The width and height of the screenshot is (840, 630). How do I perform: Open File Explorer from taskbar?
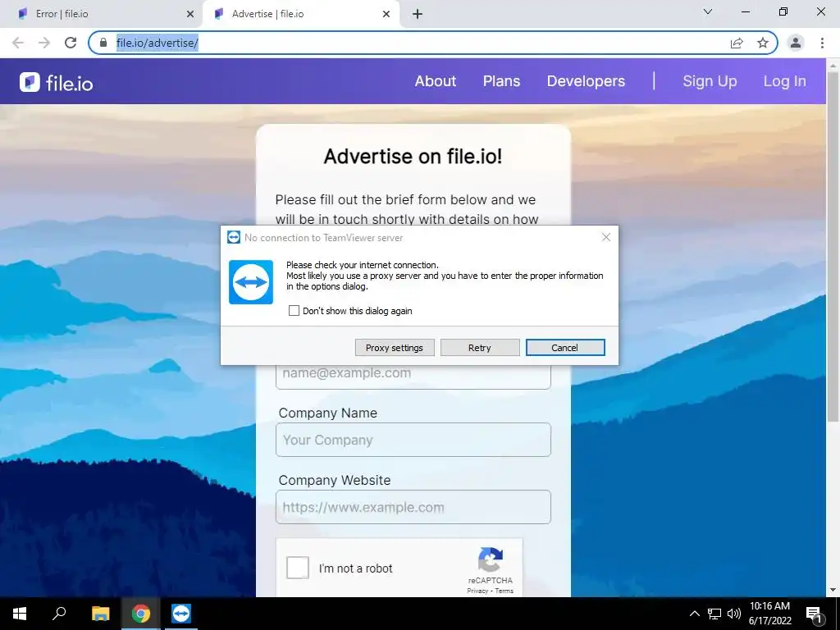(100, 614)
